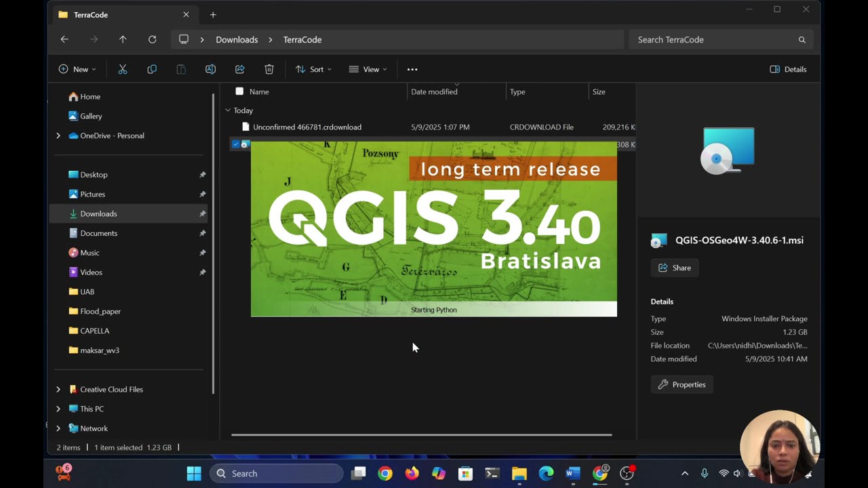Click the Share icon in toolbar
The image size is (868, 488).
pyautogui.click(x=239, y=69)
